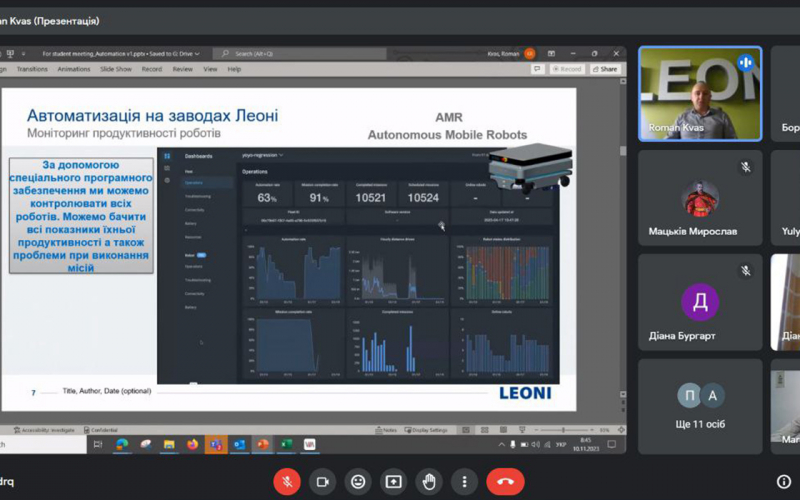
Task: Click the 10521 completed missions value
Action: 371,198
